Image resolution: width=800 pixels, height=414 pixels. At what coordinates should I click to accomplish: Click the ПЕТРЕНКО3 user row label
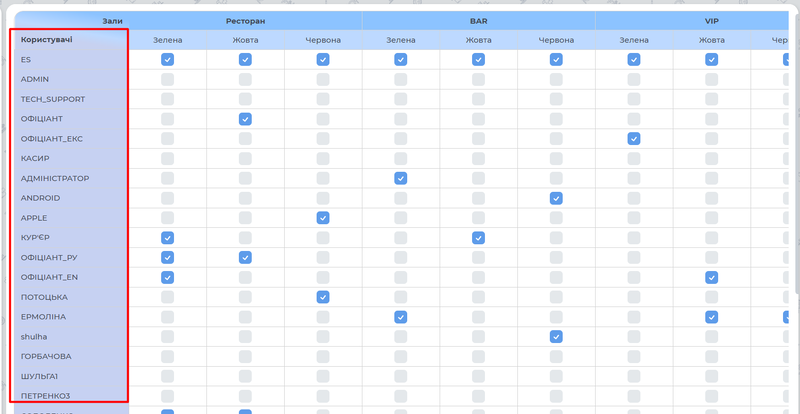click(x=46, y=396)
